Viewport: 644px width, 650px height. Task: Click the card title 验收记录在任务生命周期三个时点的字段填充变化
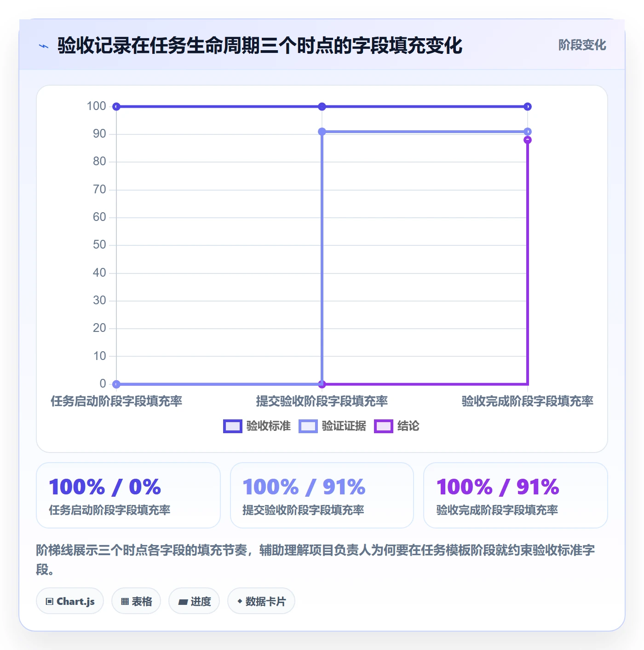(x=260, y=46)
